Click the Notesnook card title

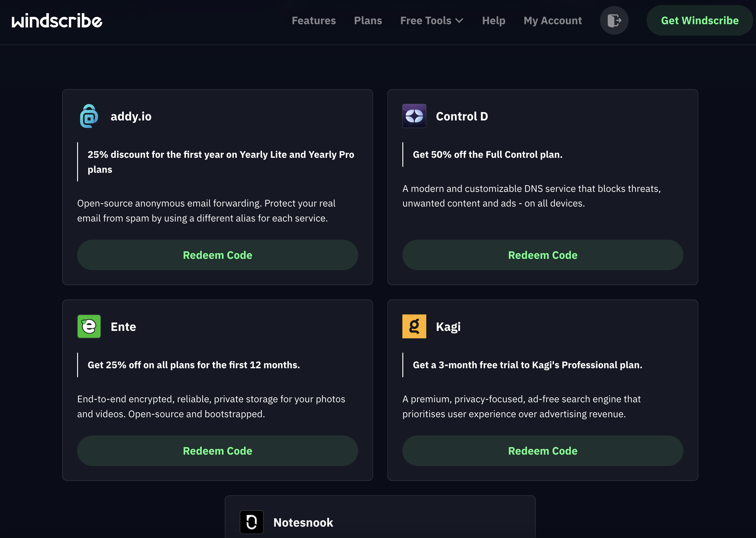(303, 522)
